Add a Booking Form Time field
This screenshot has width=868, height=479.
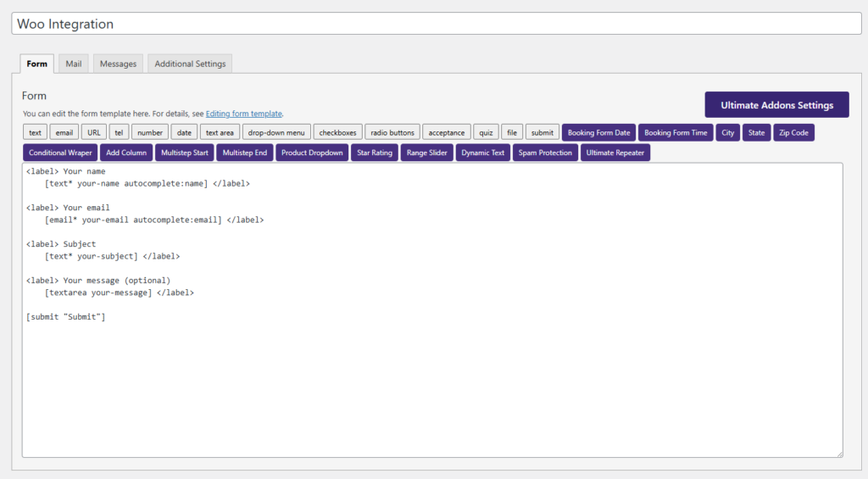click(x=676, y=132)
